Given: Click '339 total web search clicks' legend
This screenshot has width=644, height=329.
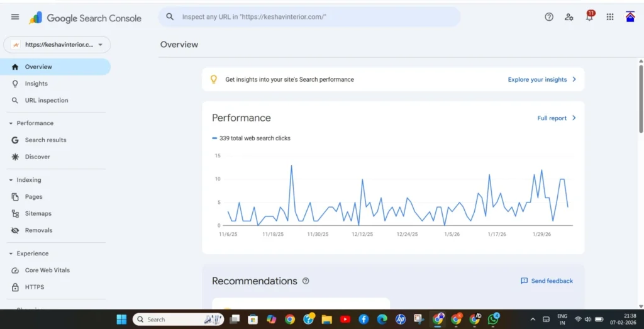Looking at the screenshot, I should pos(251,138).
